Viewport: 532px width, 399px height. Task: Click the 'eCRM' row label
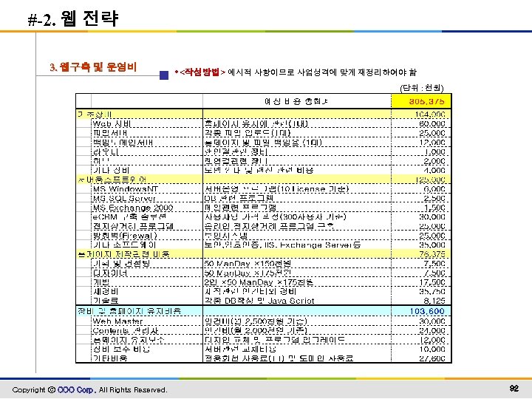[129, 216]
